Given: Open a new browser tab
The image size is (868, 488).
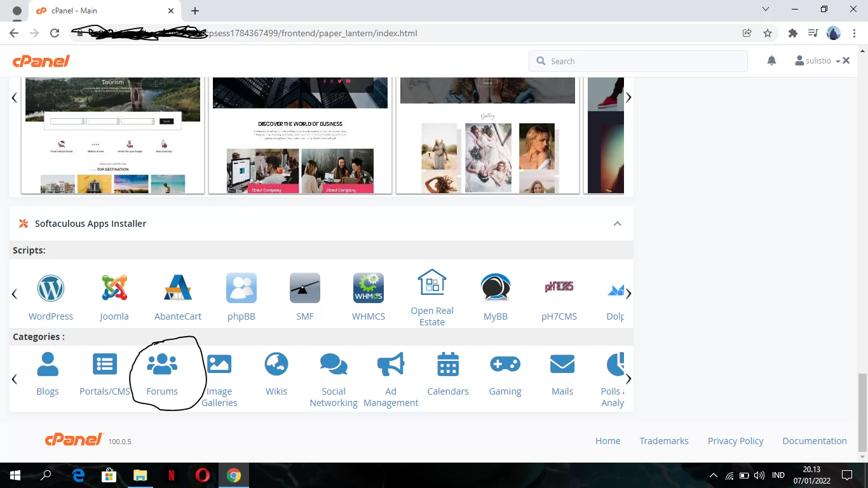Looking at the screenshot, I should pos(195,11).
